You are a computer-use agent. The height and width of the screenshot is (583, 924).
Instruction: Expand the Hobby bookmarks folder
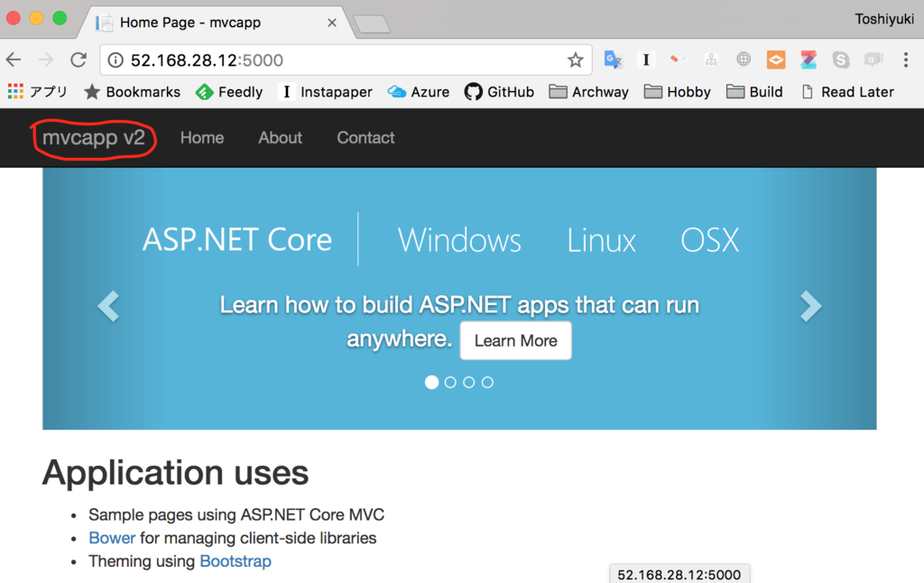click(677, 92)
